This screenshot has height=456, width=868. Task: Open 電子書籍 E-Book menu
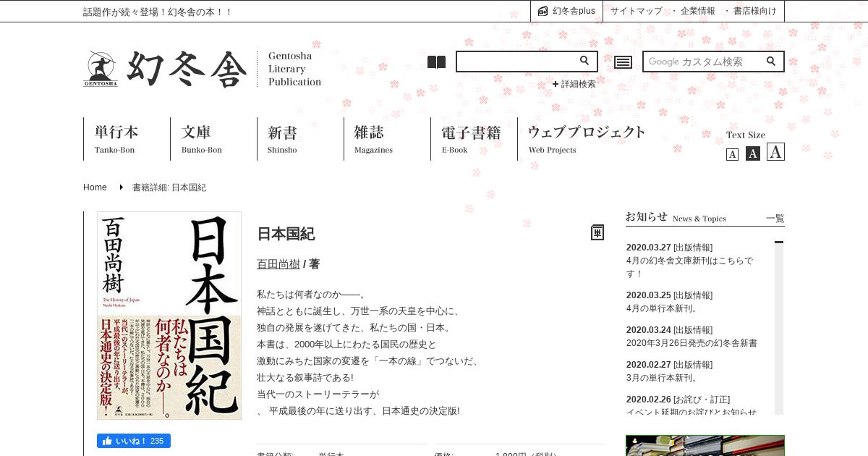point(471,139)
